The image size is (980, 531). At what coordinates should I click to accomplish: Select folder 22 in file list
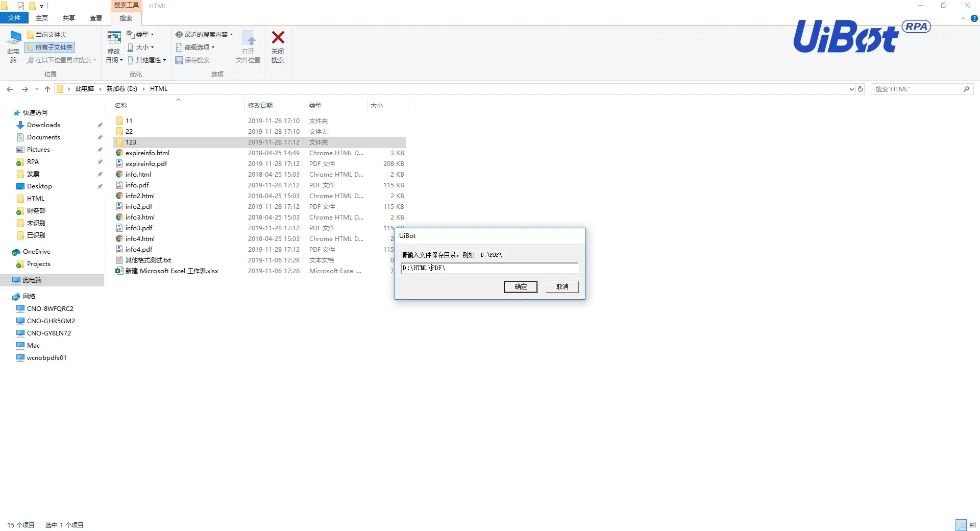[x=129, y=131]
